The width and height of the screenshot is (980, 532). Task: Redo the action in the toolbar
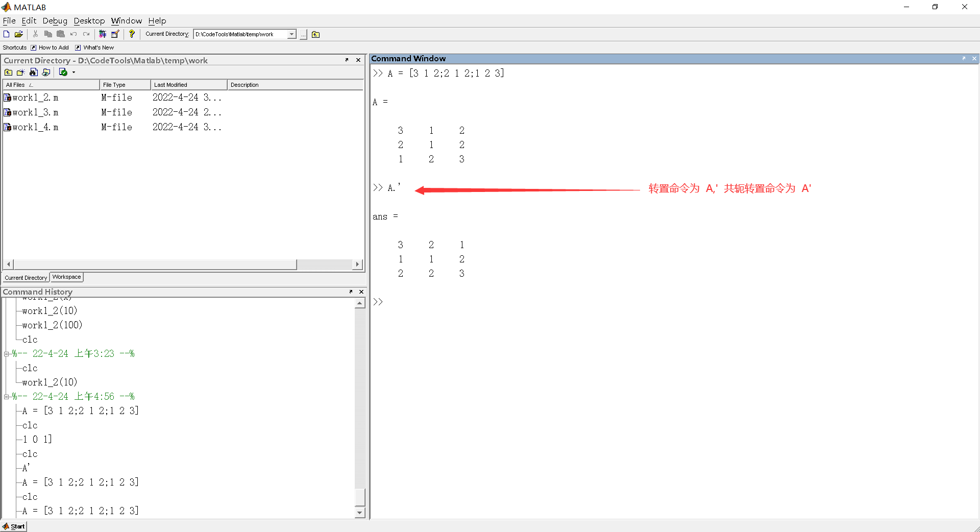coord(86,34)
